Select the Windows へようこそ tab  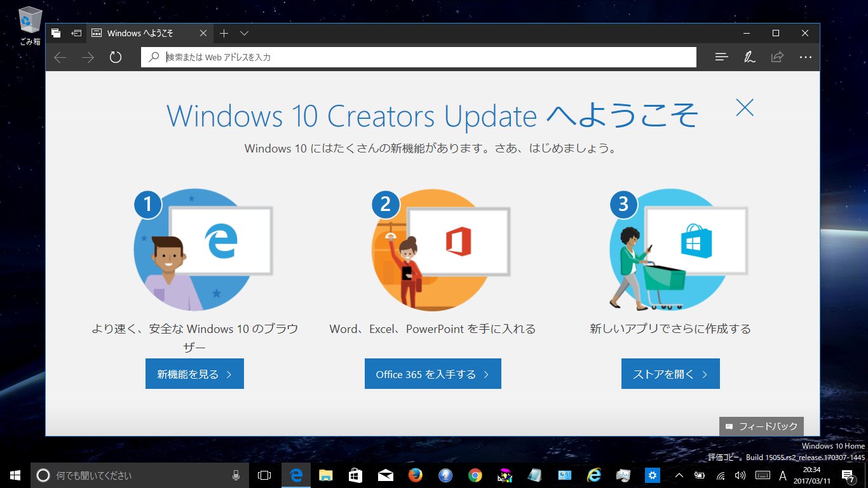pos(150,33)
